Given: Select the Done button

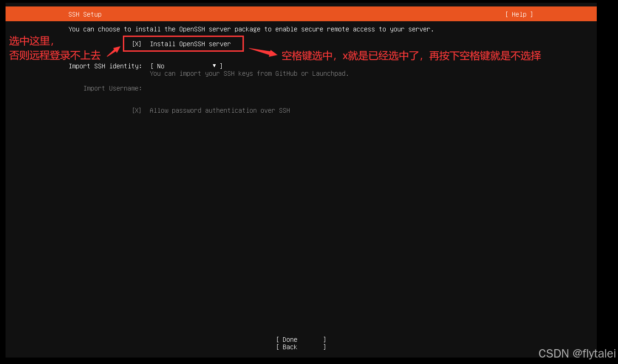Looking at the screenshot, I should (301, 340).
